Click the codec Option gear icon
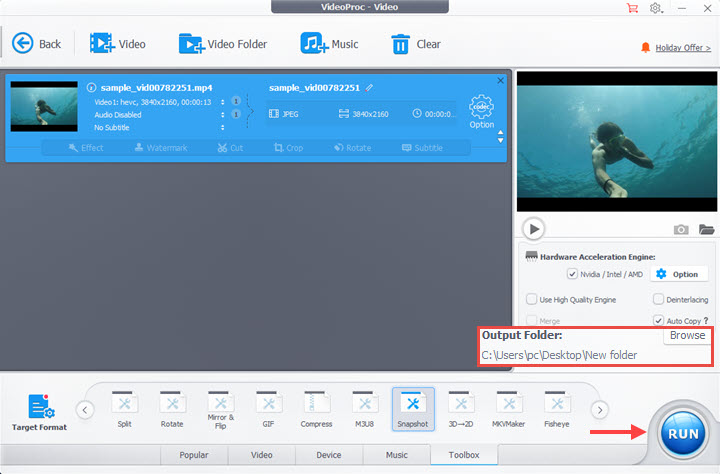 481,109
